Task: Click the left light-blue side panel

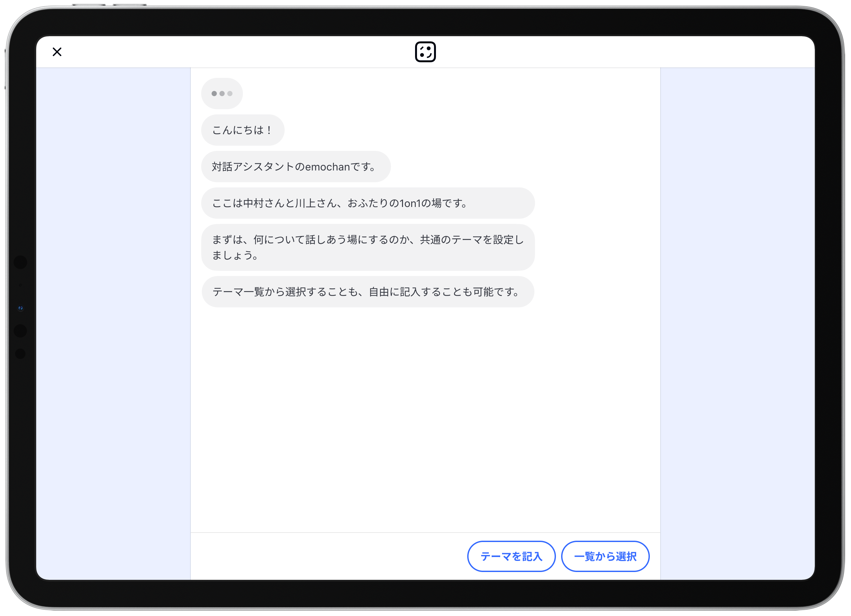Action: point(113,323)
